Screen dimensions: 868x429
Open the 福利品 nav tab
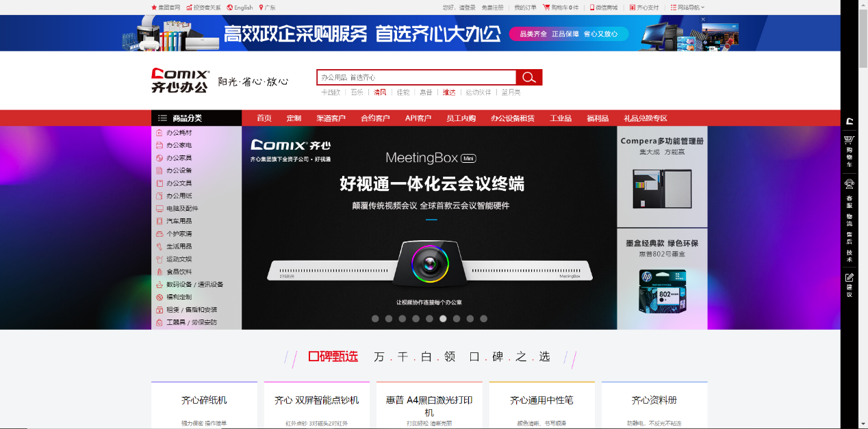coord(598,118)
